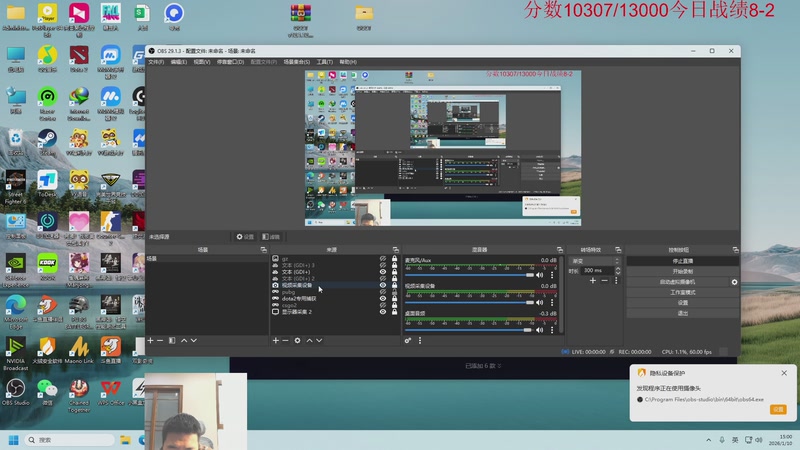Move source up arrow in Sources toolbar
800x450 pixels.
point(309,340)
